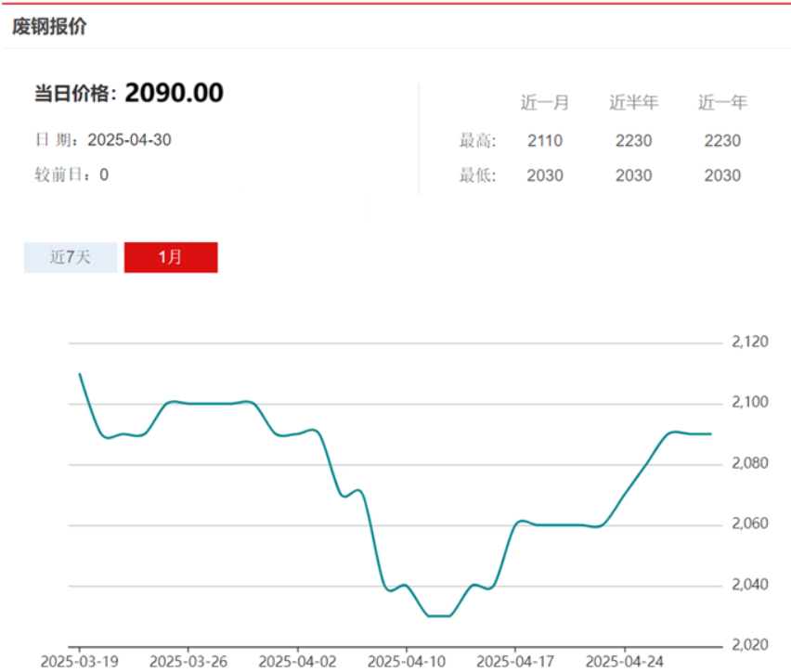The width and height of the screenshot is (791, 672).
Task: Click the 最低 row label
Action: pos(478,175)
